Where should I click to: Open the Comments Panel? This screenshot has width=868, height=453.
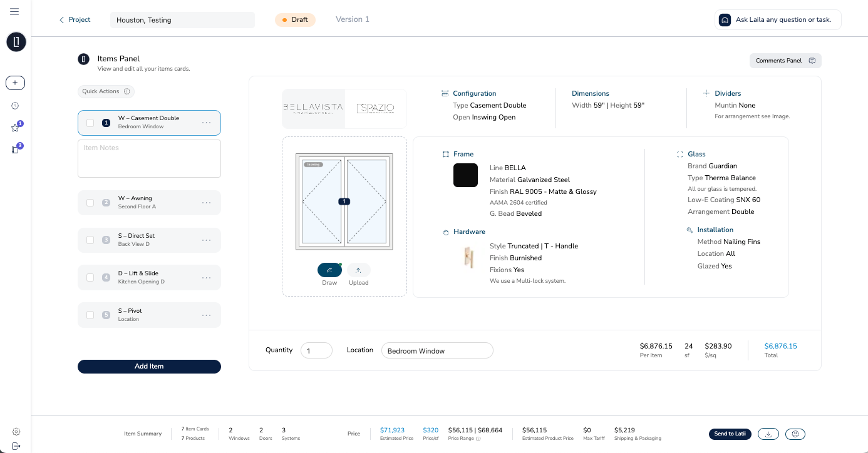785,61
